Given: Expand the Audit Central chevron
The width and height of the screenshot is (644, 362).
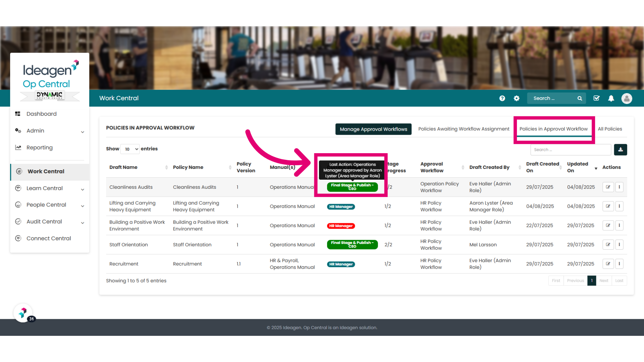Looking at the screenshot, I should [x=83, y=223].
